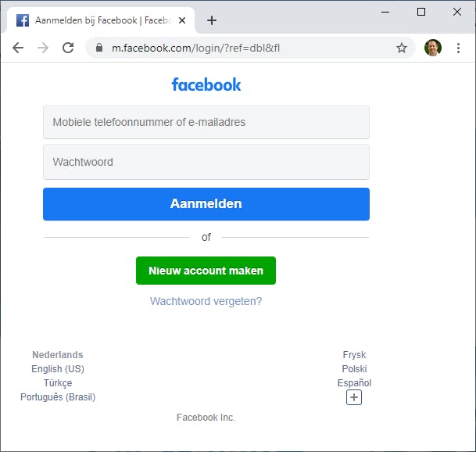Open a new browser tab
This screenshot has height=452, width=476.
click(x=212, y=20)
